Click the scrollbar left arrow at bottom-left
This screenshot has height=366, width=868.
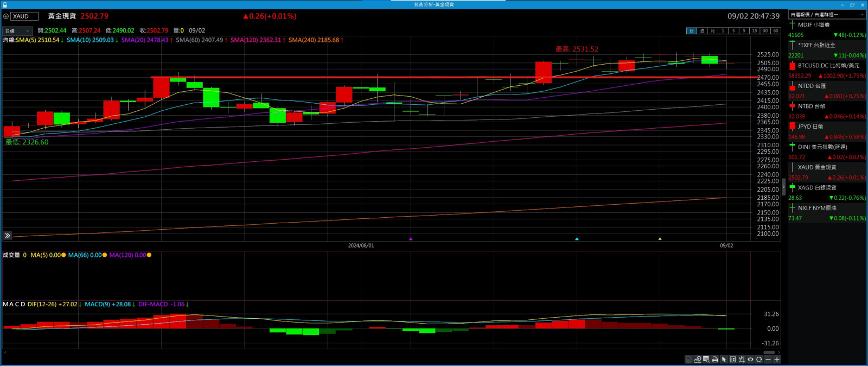coord(5,352)
